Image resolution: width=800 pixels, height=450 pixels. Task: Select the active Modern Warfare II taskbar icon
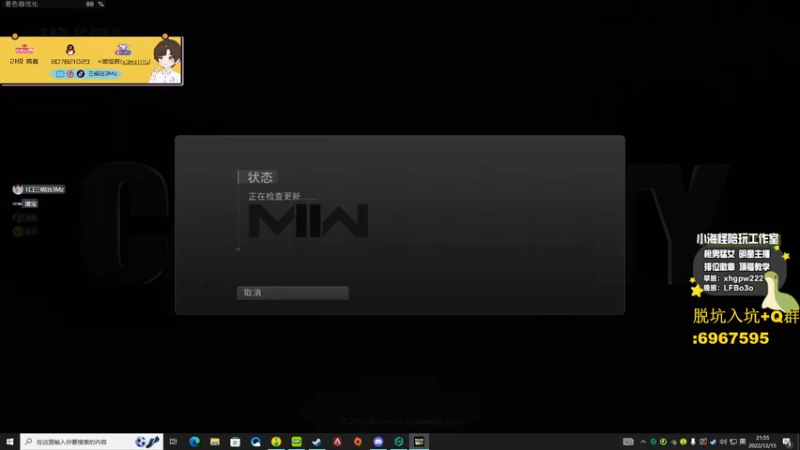[x=419, y=441]
